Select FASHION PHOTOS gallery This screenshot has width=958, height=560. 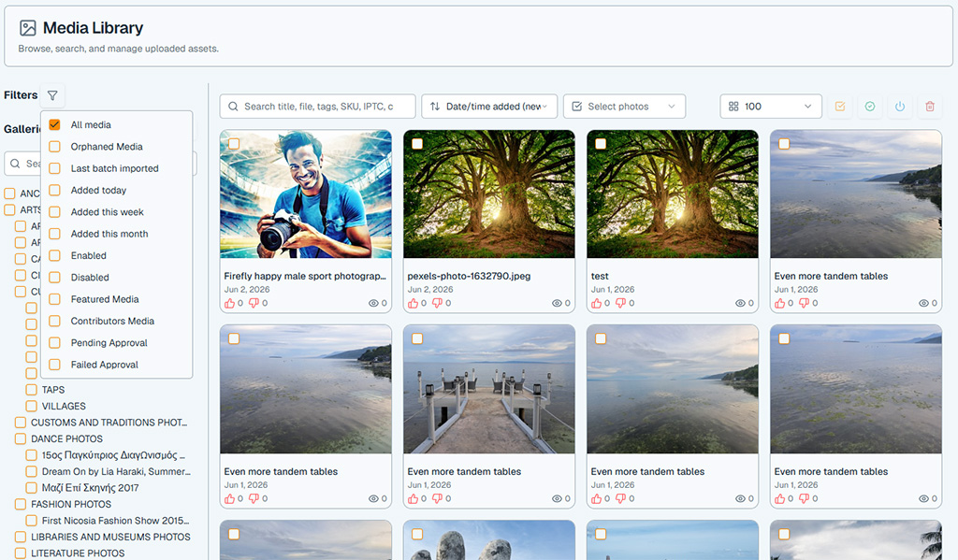point(71,505)
